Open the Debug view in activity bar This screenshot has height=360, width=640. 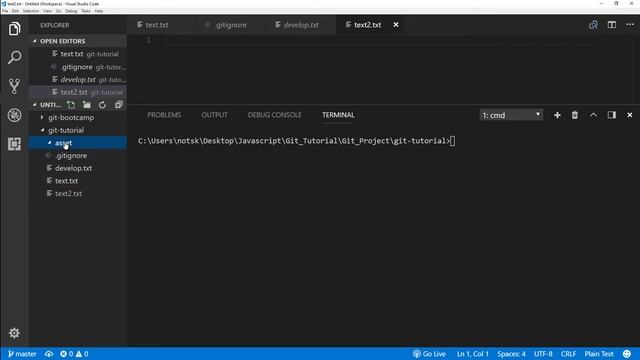click(x=14, y=115)
